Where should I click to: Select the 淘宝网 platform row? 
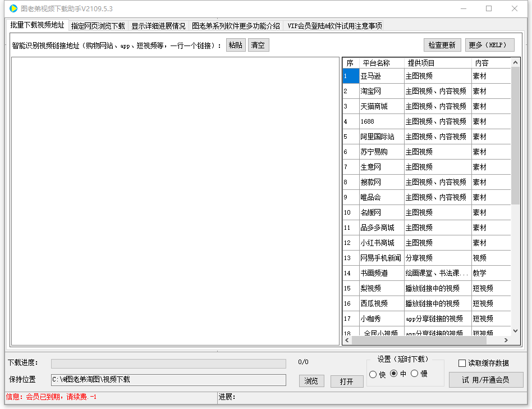[x=426, y=91]
